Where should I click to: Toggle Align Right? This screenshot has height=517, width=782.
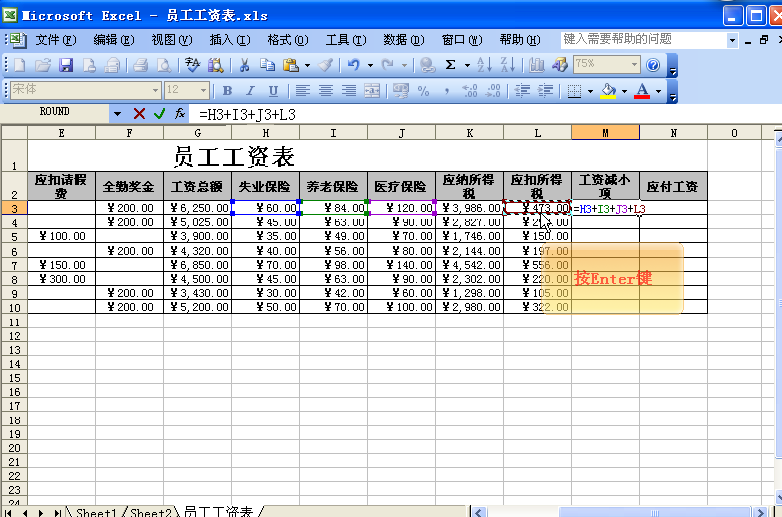coord(349,91)
